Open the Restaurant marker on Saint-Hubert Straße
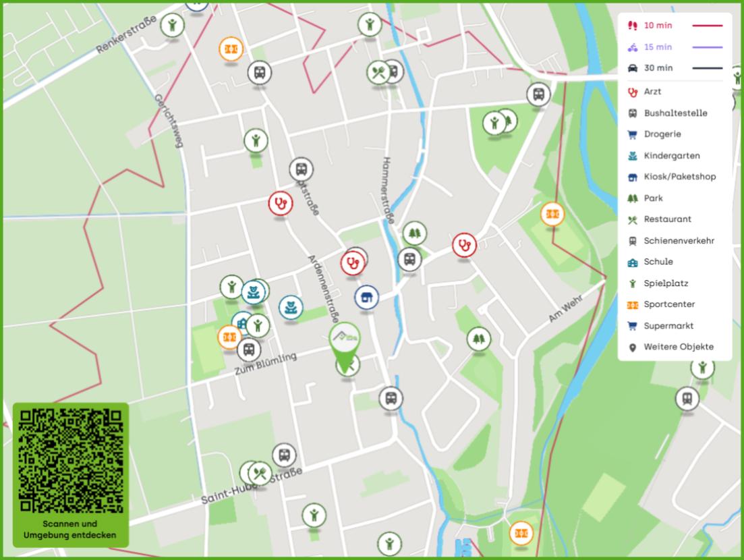This screenshot has width=744, height=560. tap(260, 473)
